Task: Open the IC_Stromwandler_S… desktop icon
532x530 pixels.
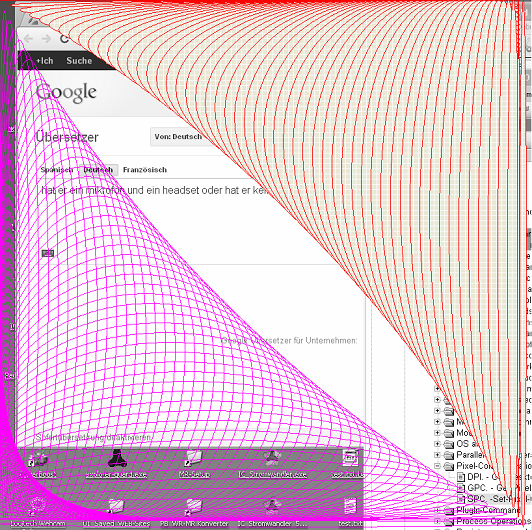Action: pos(272,512)
